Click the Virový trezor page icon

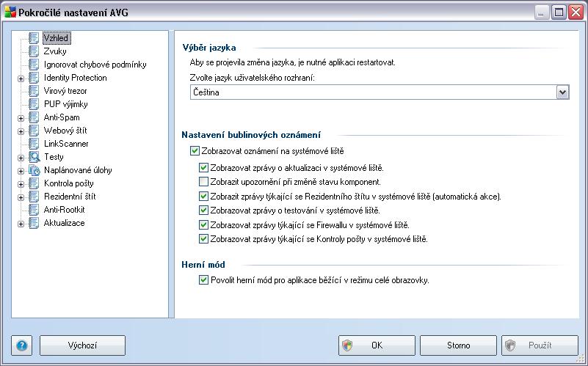tap(34, 91)
